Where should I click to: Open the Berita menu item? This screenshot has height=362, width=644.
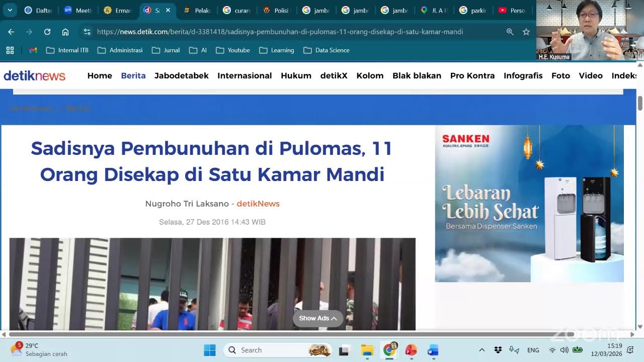coord(133,75)
